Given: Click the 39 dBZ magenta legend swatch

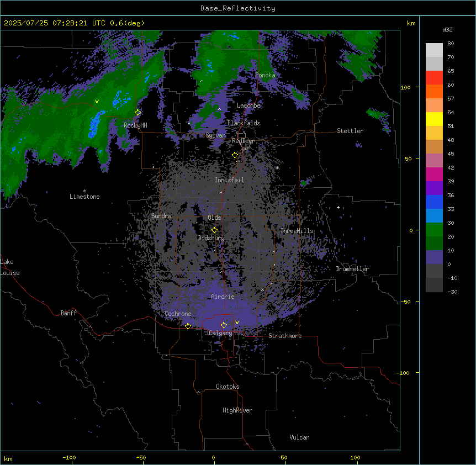Looking at the screenshot, I should [x=434, y=174].
